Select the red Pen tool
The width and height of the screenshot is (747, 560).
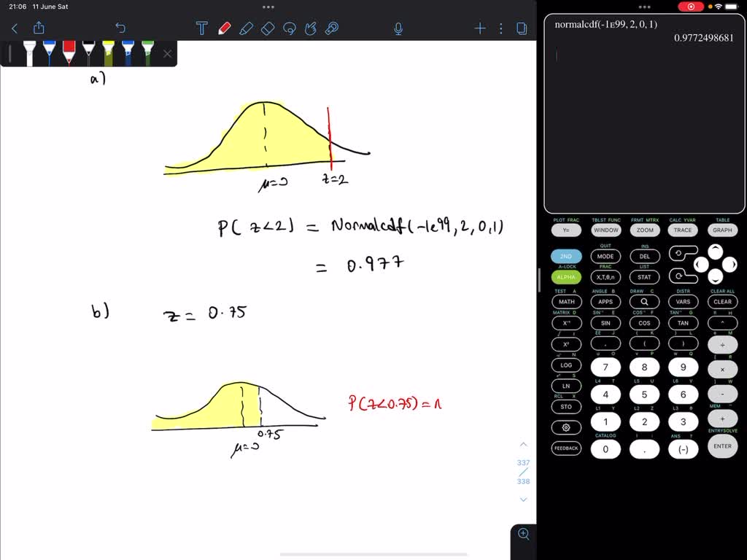click(x=225, y=28)
